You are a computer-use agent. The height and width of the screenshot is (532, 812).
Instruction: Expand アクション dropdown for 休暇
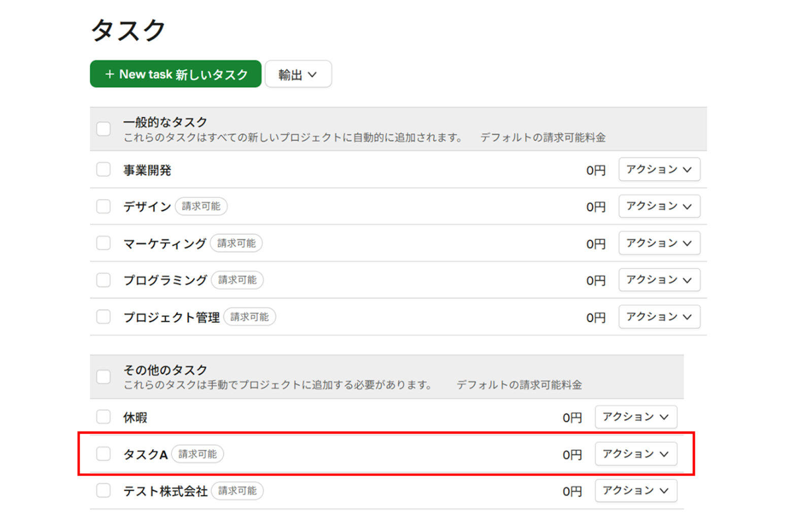(635, 417)
